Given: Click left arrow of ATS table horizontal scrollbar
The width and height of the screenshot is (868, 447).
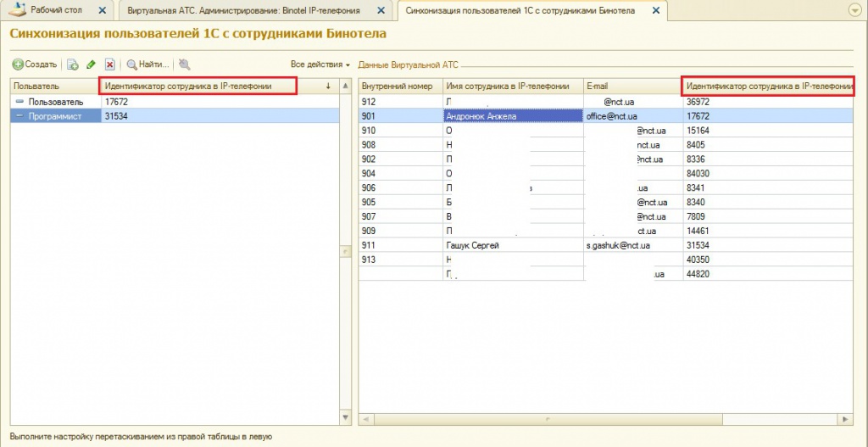Looking at the screenshot, I should (366, 420).
